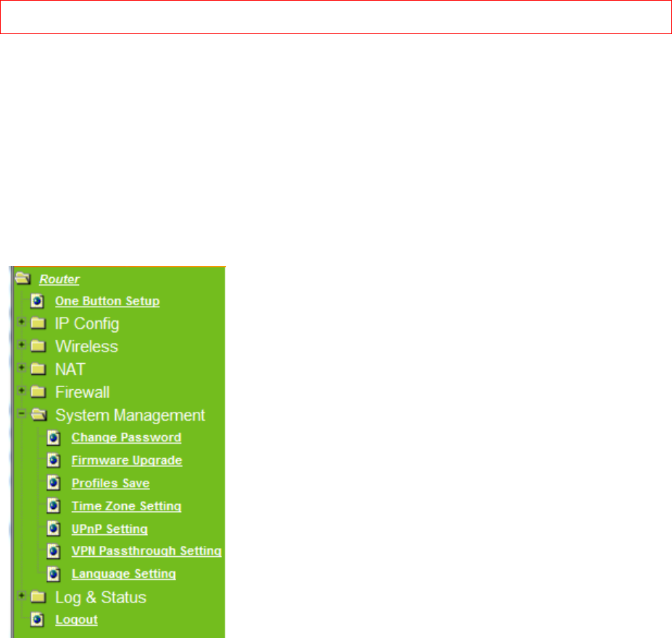Select the Log & Status label

[x=101, y=597]
